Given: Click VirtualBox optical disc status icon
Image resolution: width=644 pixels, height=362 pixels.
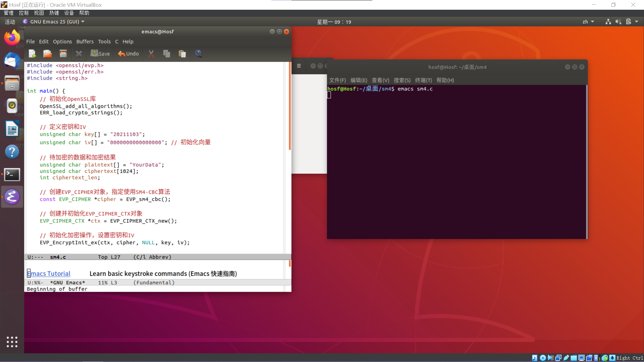Looking at the screenshot, I should (543, 358).
